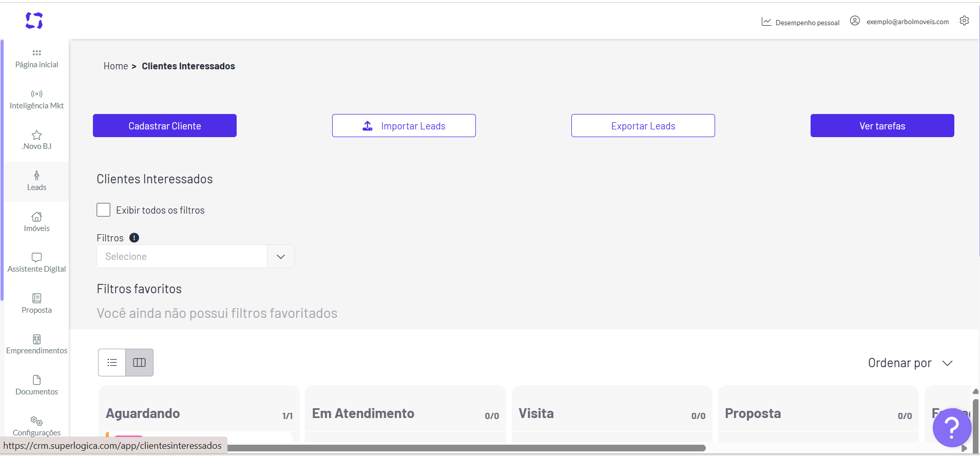Click Ver tarefas button
This screenshot has width=980, height=456.
882,126
